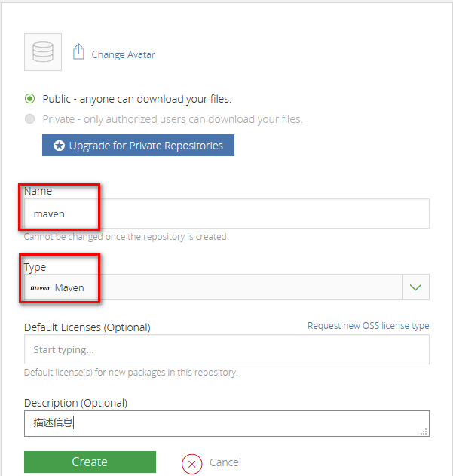The width and height of the screenshot is (453, 476).
Task: Expand the Type dropdown green chevron
Action: coord(415,287)
